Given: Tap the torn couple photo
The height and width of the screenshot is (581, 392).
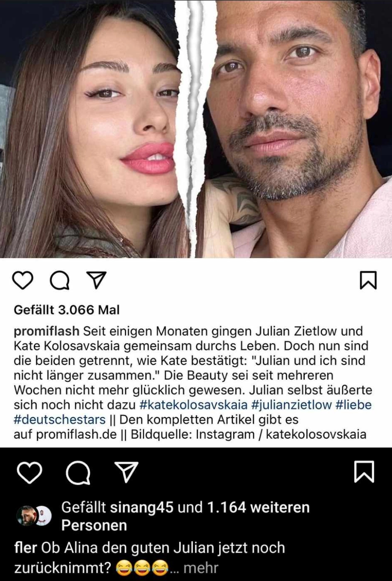Looking at the screenshot, I should [196, 129].
